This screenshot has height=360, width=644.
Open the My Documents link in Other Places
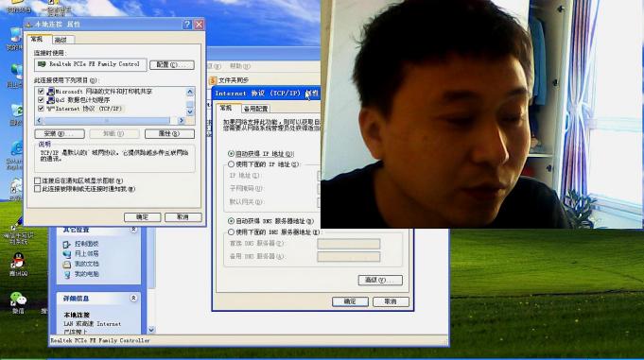tap(87, 264)
